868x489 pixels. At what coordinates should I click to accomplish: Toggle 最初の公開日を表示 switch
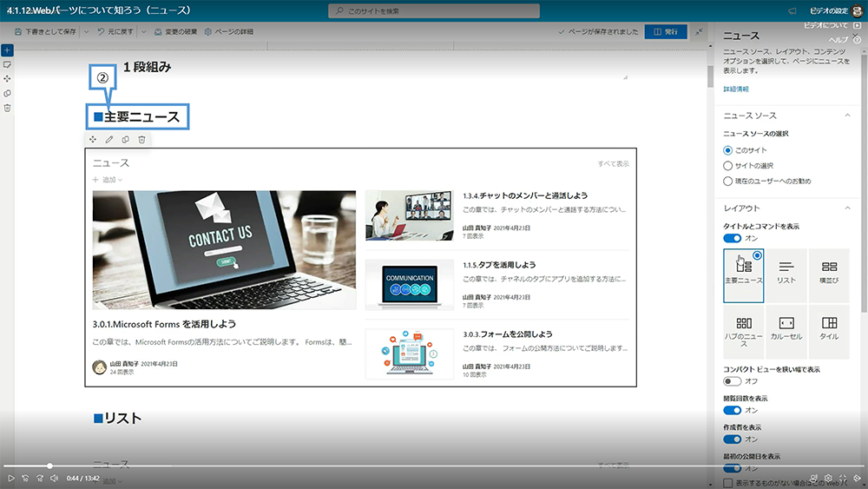pos(733,468)
